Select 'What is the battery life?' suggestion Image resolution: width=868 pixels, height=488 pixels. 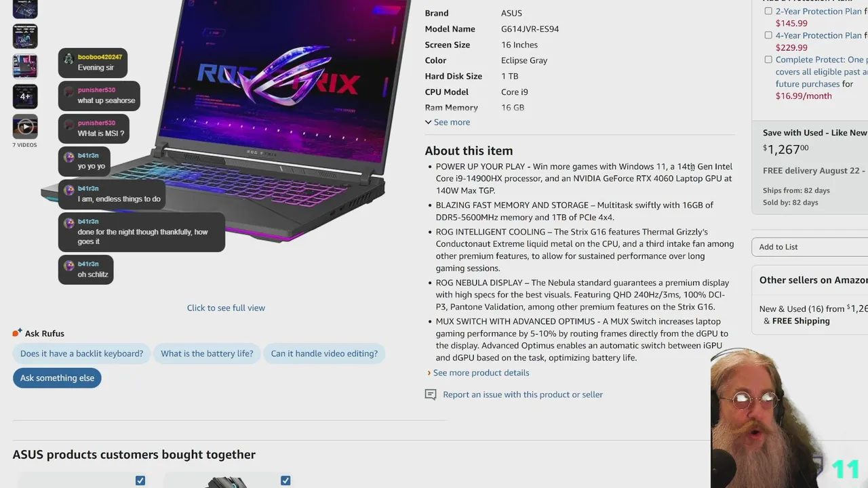point(207,354)
